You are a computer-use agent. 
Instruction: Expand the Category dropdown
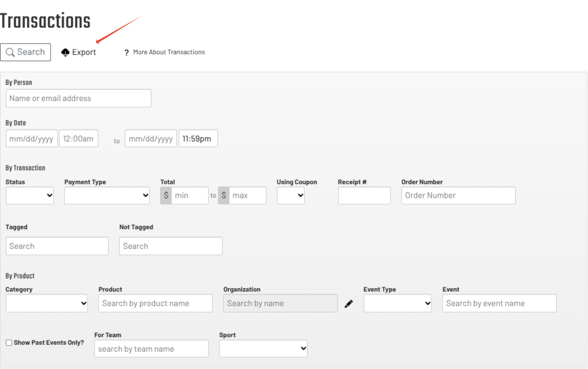(x=47, y=303)
